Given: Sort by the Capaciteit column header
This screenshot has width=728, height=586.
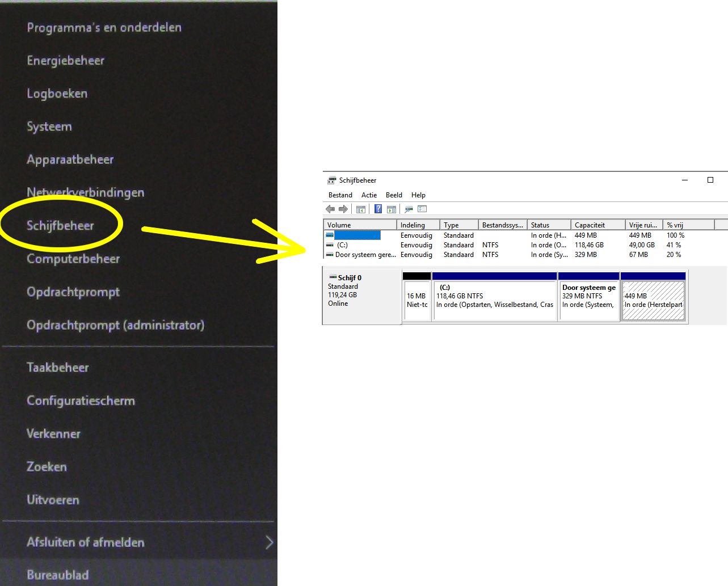Looking at the screenshot, I should [597, 225].
